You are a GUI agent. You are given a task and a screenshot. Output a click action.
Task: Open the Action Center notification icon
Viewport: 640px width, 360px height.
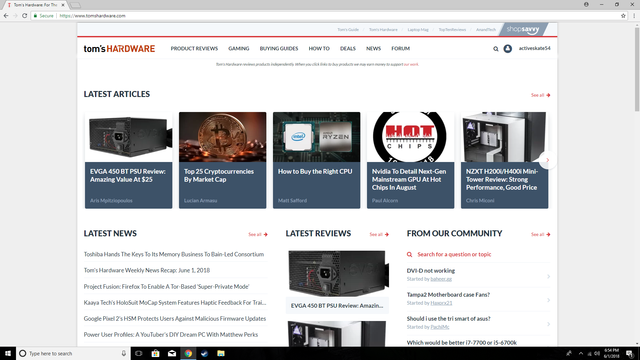point(630,353)
